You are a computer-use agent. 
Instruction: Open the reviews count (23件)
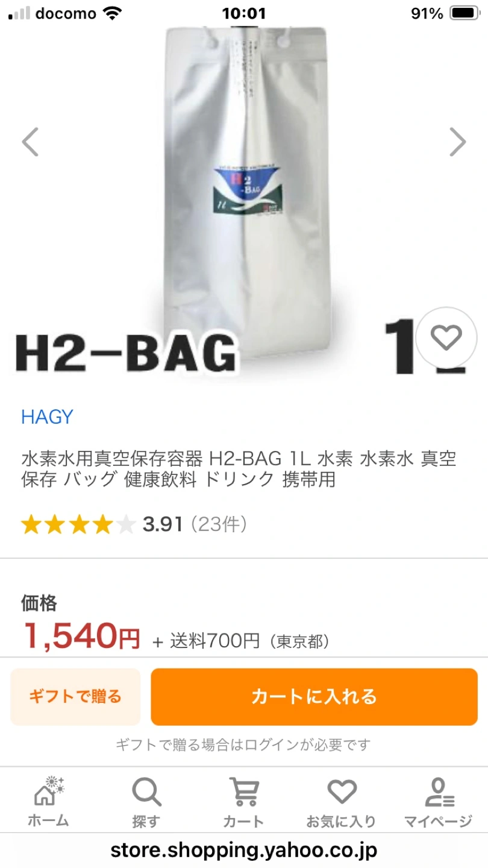(x=219, y=524)
